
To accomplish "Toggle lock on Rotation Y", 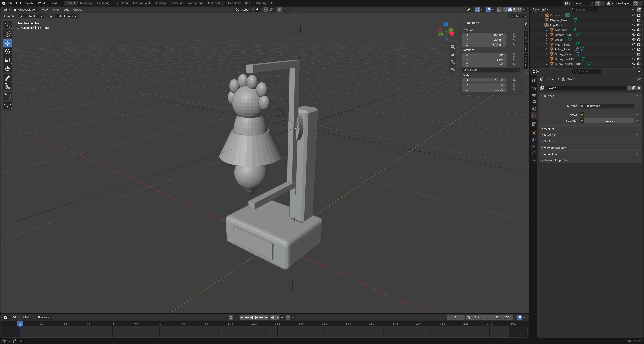I will click(x=514, y=60).
